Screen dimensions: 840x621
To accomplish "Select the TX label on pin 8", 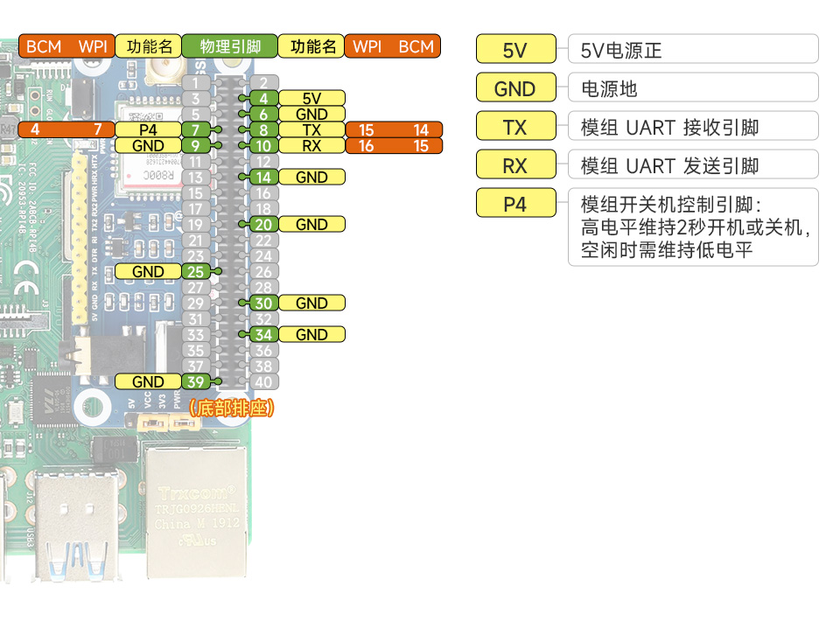I will pos(312,129).
